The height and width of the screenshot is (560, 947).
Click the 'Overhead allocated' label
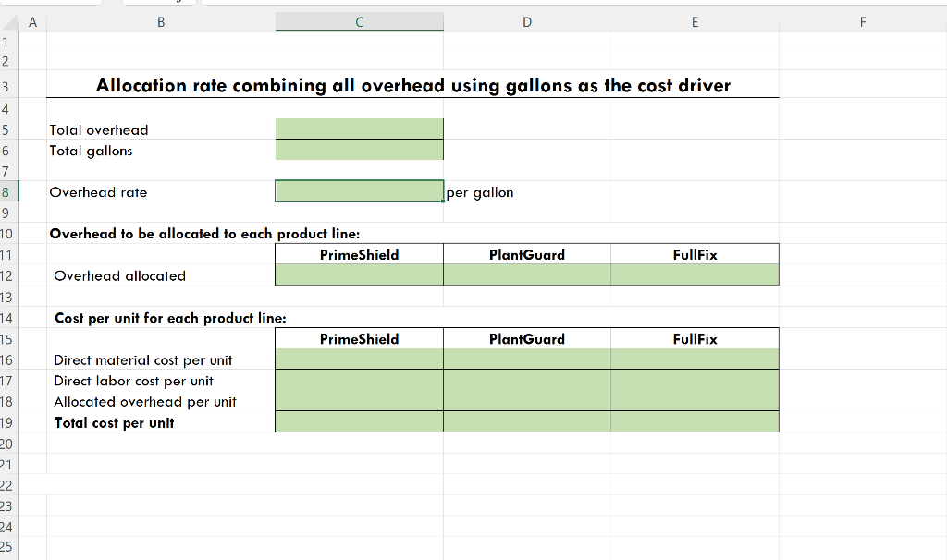coord(119,275)
